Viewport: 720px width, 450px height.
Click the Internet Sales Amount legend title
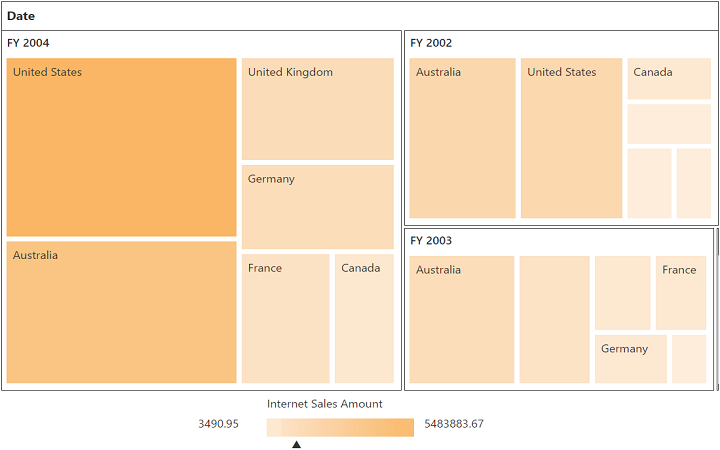click(x=325, y=404)
